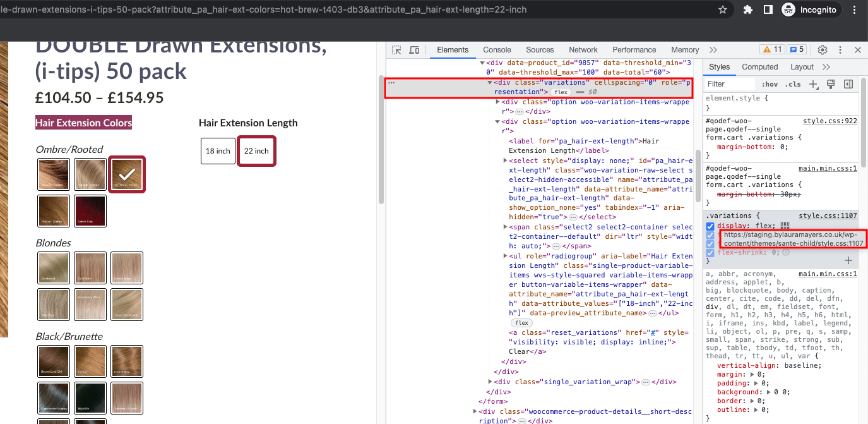Click the new style rule plus icon
The image size is (868, 424).
(814, 84)
